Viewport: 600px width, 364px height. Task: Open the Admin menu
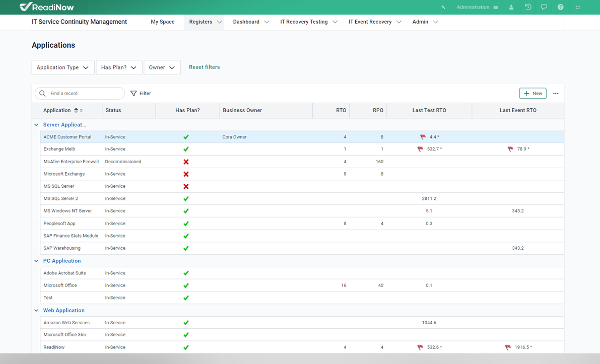[425, 22]
